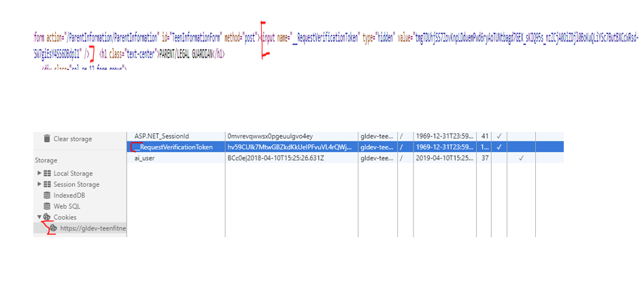Select the Web SQL storage label
The height and width of the screenshot is (284, 644).
(67, 206)
